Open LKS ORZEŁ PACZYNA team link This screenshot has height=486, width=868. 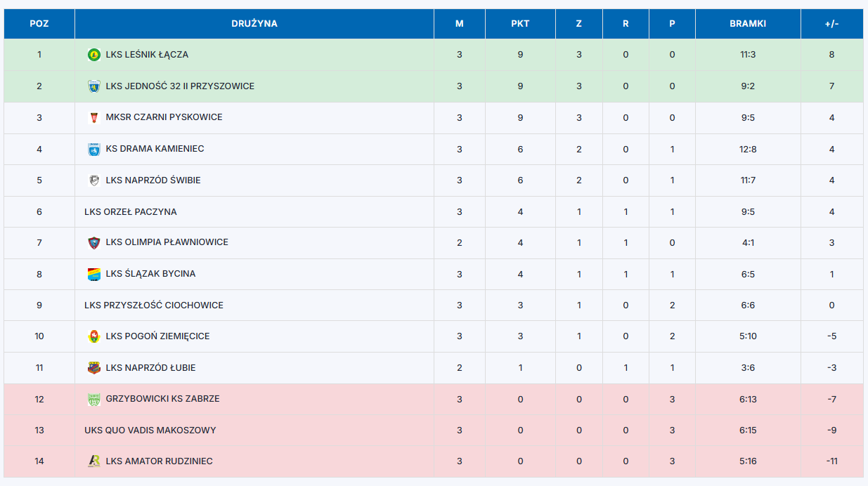131,212
